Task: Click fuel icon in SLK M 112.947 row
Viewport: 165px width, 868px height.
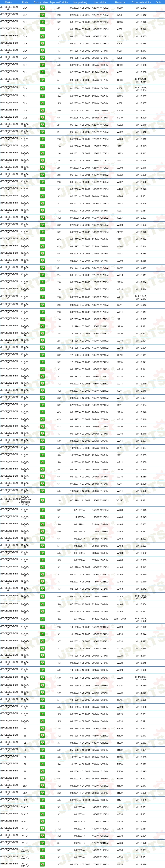Action: (42, 786)
